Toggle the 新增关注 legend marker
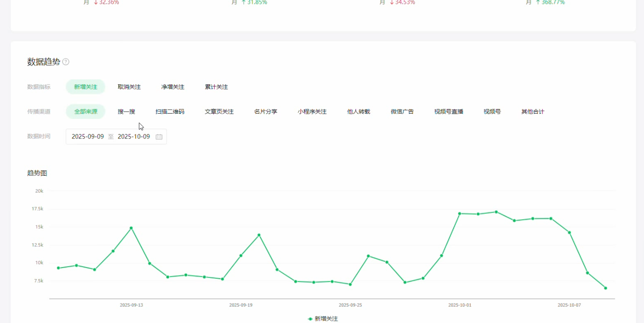644x323 pixels. click(x=311, y=319)
